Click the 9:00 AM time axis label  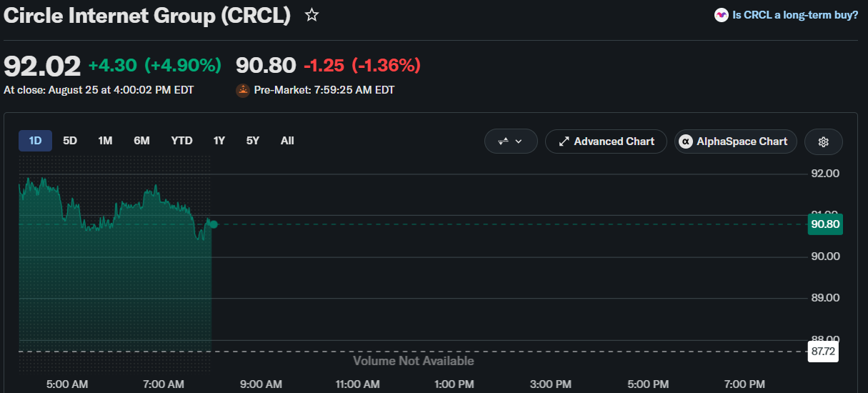261,384
